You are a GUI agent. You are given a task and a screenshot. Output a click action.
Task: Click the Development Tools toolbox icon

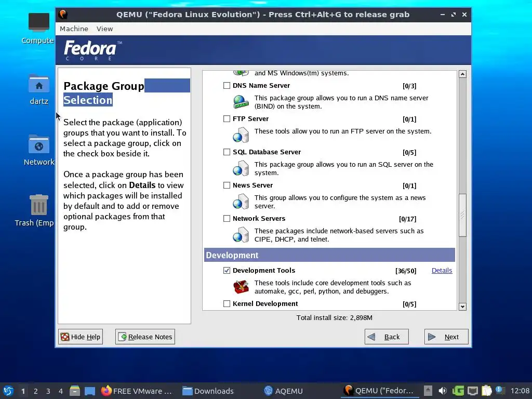pos(241,287)
